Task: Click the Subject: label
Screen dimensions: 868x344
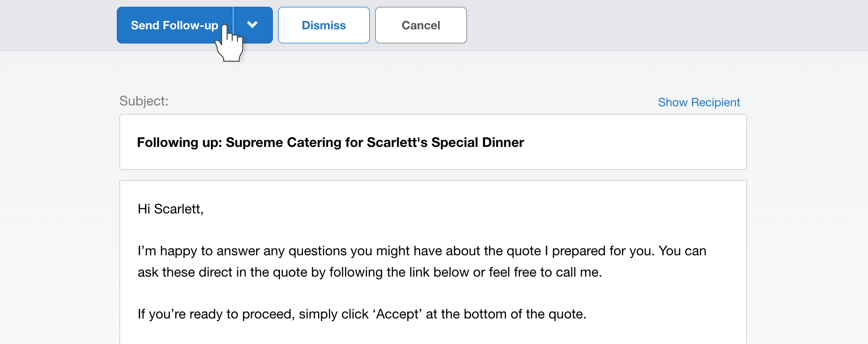Action: pos(144,101)
